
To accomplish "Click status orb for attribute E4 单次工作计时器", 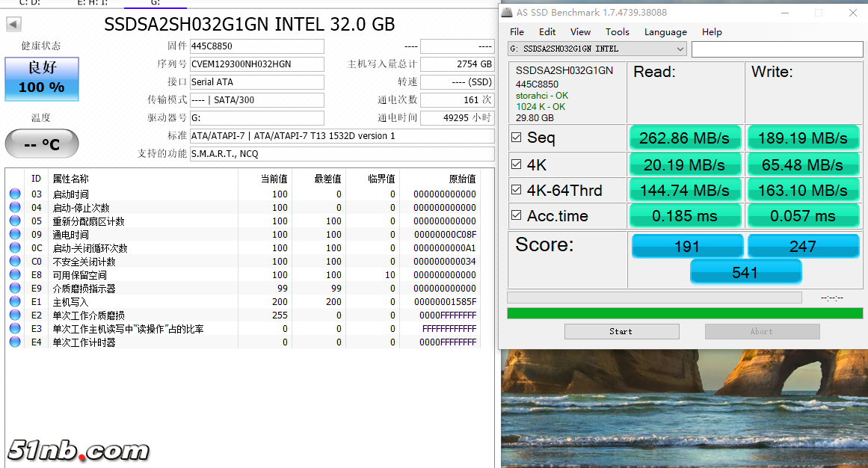I will point(15,342).
